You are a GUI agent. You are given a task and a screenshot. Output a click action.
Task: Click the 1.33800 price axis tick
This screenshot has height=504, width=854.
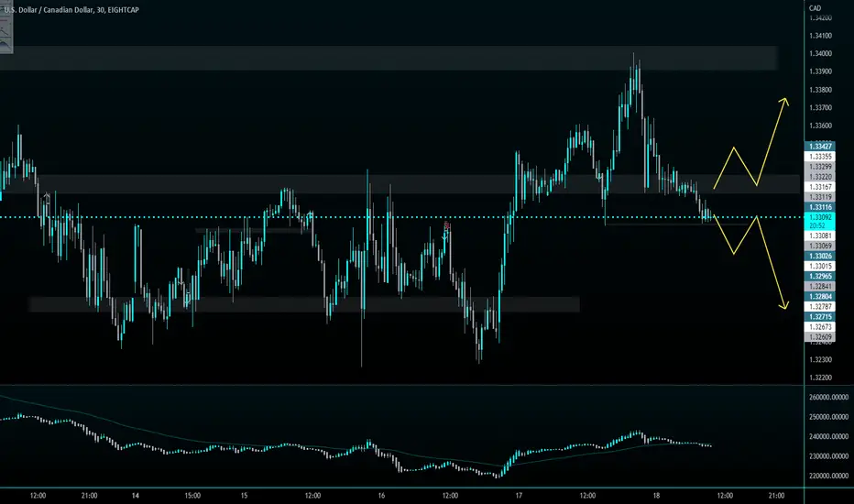pyautogui.click(x=820, y=90)
